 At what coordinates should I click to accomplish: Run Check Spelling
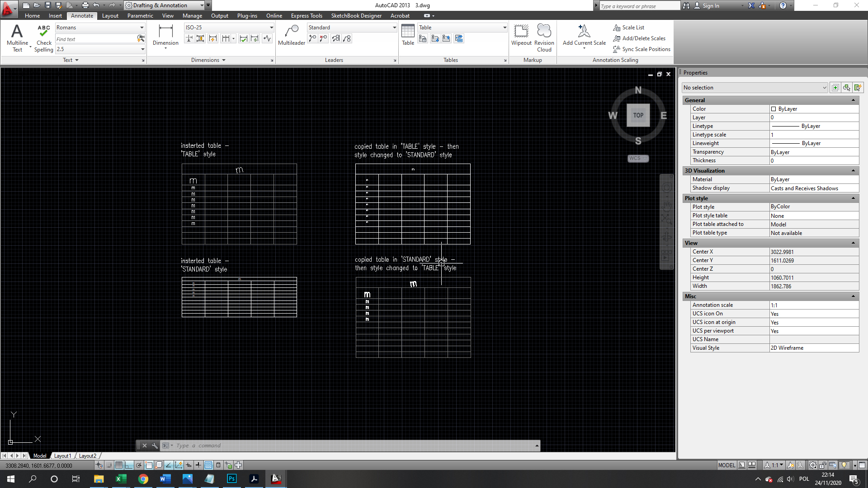(x=43, y=35)
